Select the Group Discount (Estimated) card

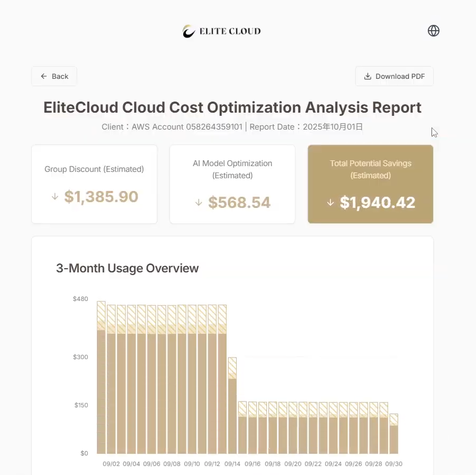pos(94,184)
